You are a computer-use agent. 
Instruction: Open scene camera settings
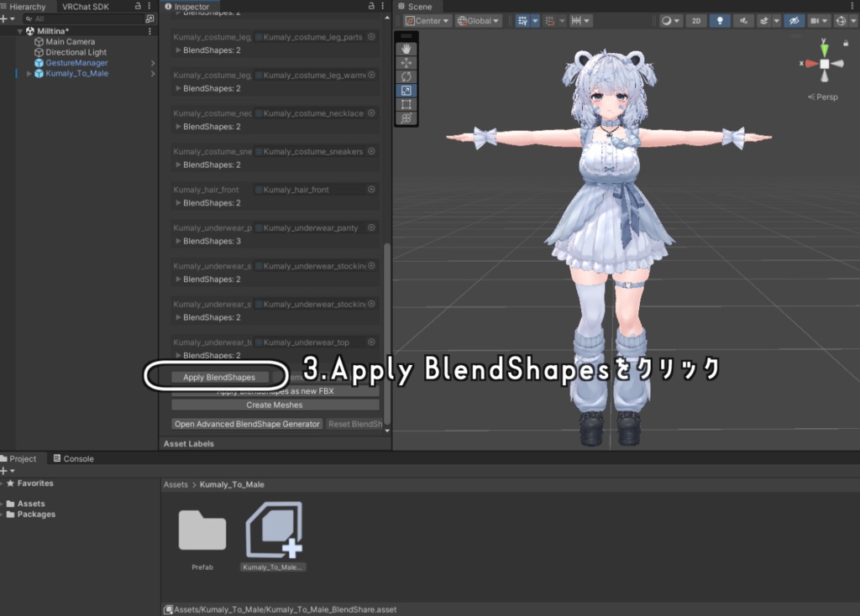819,21
